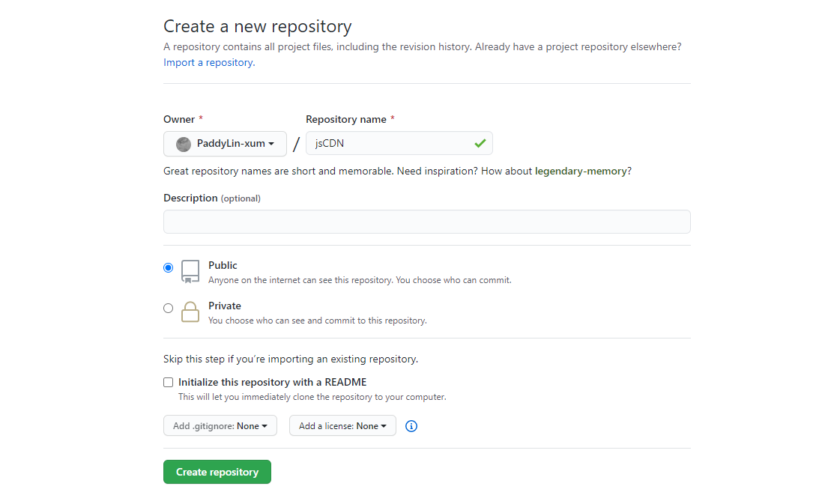Open the Add .gitignore dropdown

coord(220,426)
